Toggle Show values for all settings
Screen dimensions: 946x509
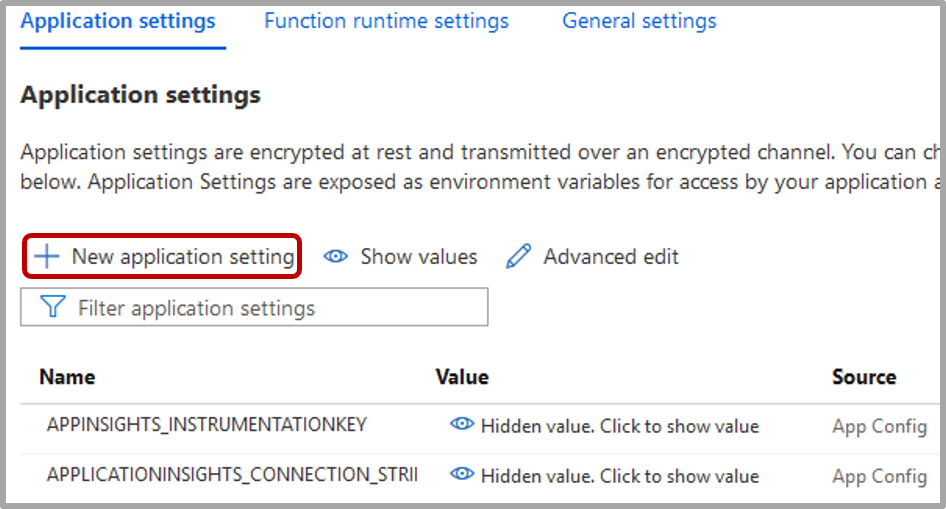point(418,257)
